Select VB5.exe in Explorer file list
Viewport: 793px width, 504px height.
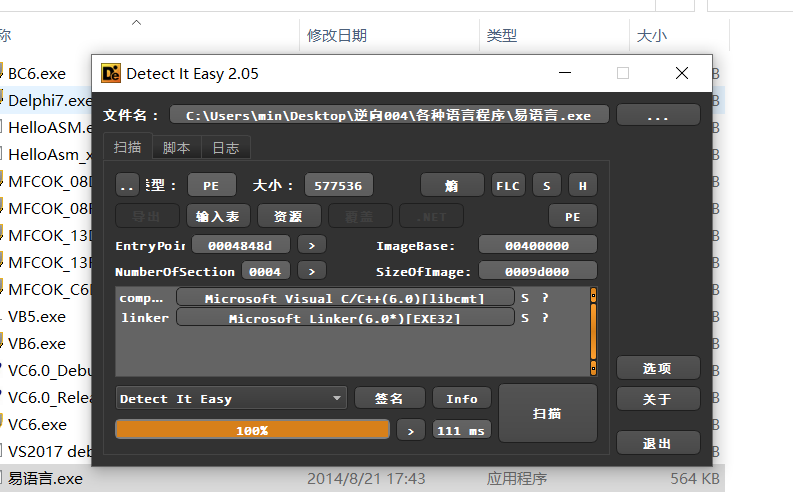point(37,316)
